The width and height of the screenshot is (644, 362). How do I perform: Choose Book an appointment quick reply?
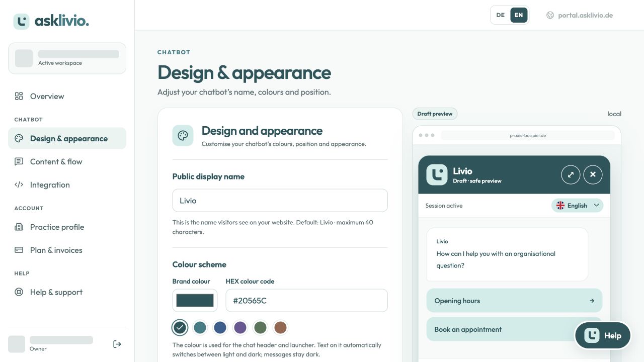(514, 329)
